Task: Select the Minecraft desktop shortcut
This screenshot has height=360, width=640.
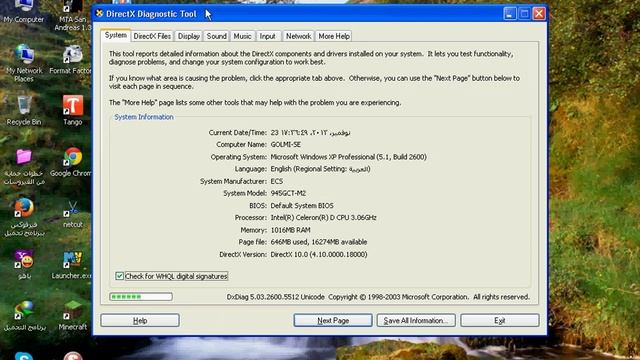Action: click(73, 316)
